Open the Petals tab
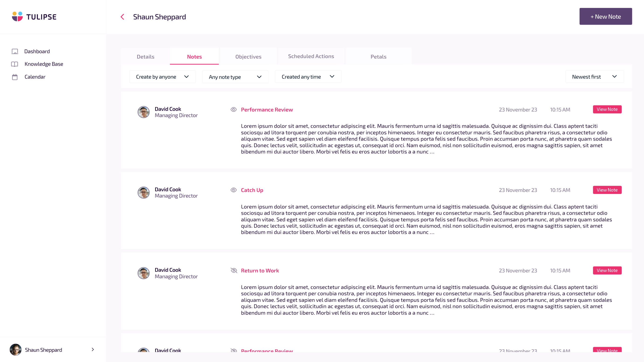The width and height of the screenshot is (644, 362). [378, 56]
